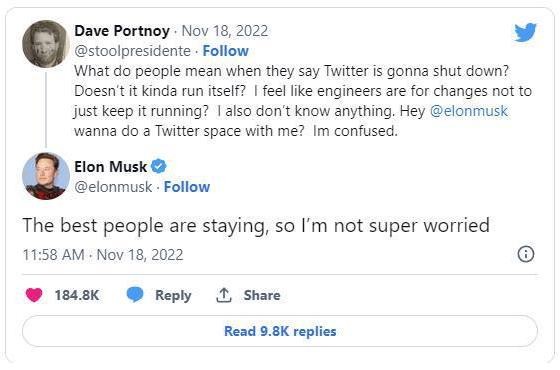This screenshot has width=560, height=370.
Task: Read 9.8K replies
Action: 280,331
